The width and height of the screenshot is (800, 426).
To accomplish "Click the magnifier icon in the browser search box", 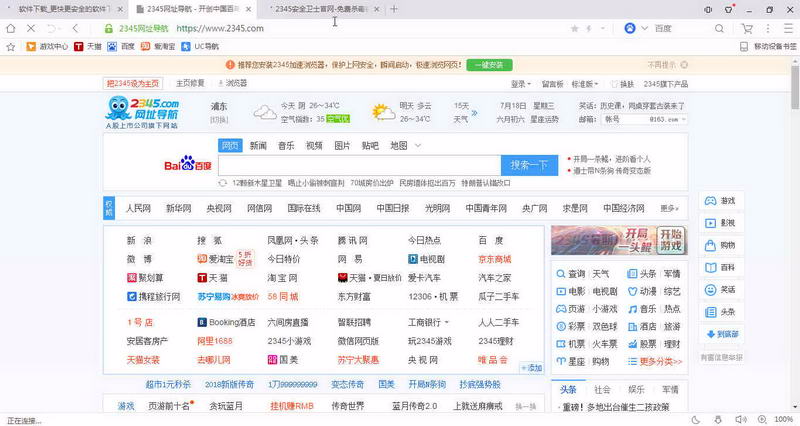I will pos(719,29).
